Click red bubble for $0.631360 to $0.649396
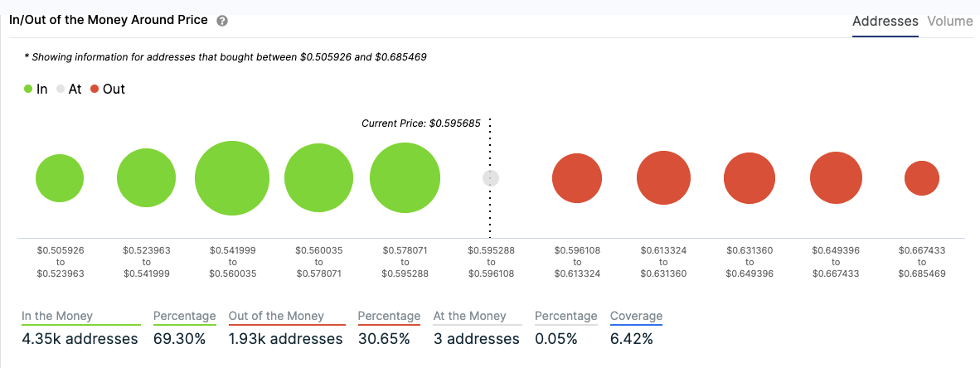This screenshot has height=368, width=980. 750,178
